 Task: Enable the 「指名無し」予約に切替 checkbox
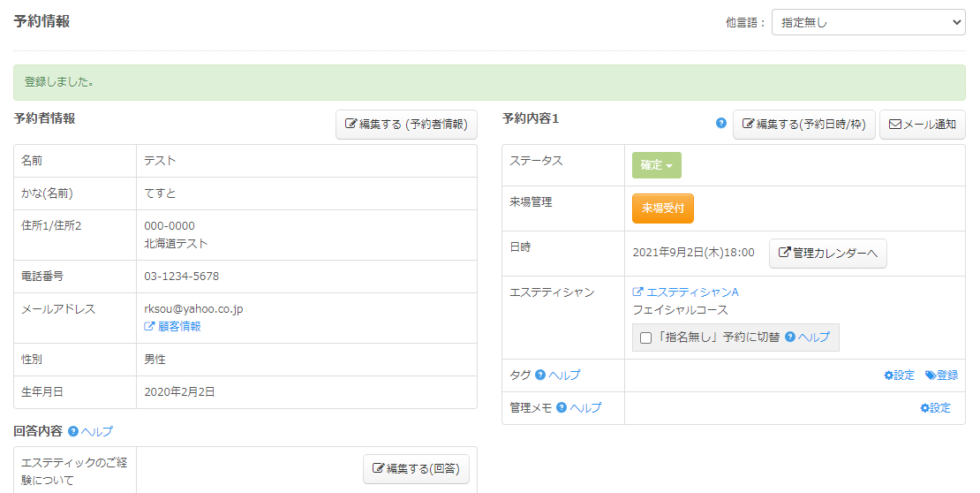646,338
